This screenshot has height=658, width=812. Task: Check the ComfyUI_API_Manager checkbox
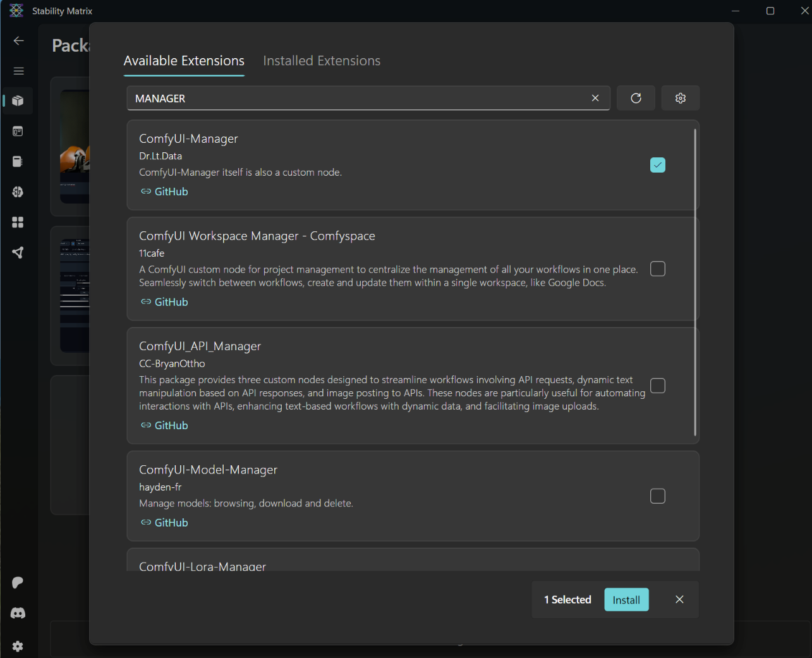point(658,386)
